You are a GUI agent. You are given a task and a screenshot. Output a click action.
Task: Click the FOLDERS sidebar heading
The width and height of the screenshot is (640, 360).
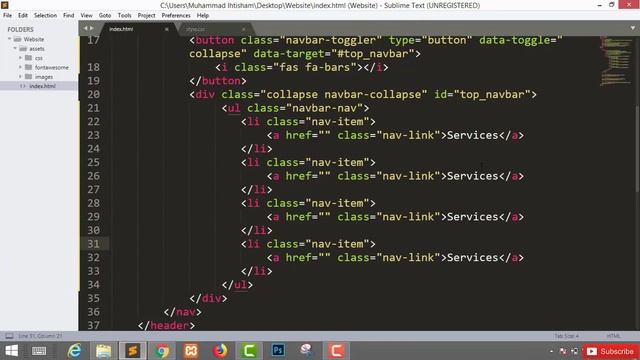coord(20,29)
